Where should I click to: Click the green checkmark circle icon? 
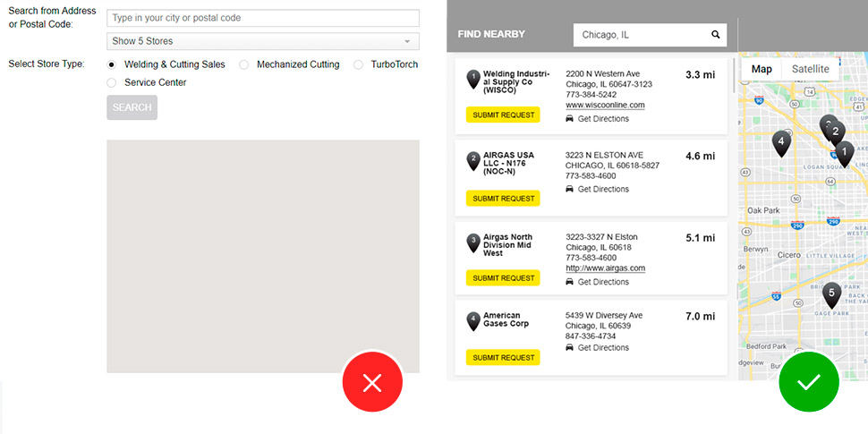tap(808, 382)
